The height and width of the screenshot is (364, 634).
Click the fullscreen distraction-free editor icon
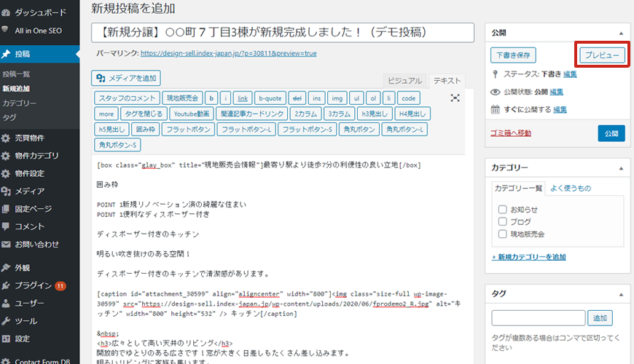tap(455, 98)
